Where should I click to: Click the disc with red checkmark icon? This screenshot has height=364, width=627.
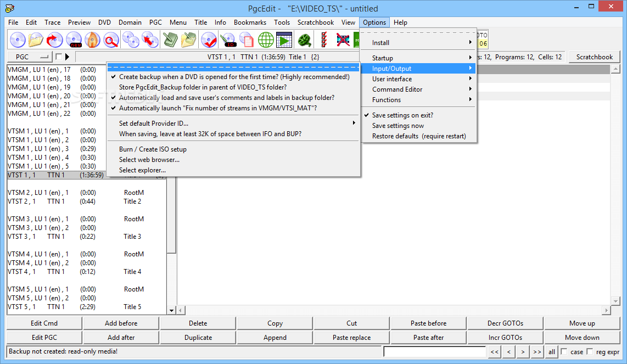pos(209,40)
